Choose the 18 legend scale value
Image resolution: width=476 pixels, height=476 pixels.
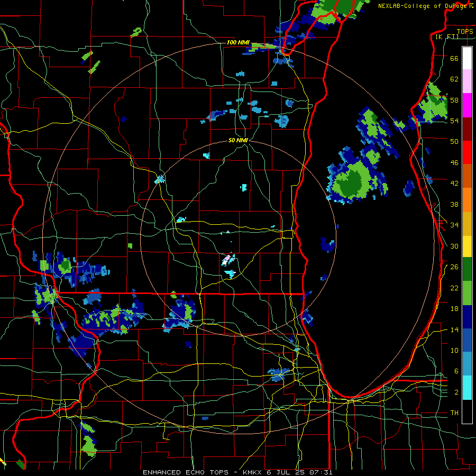click(x=454, y=309)
